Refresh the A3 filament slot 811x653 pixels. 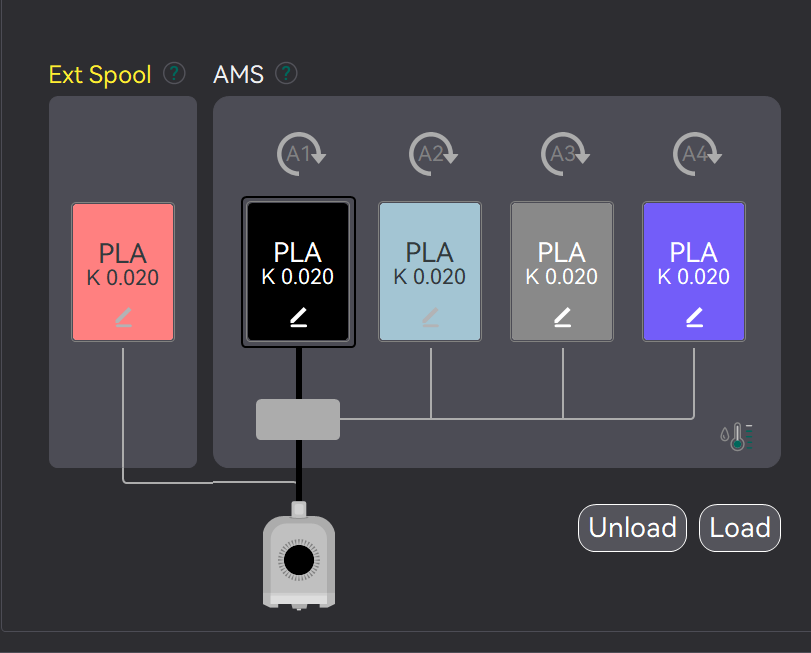coord(565,154)
